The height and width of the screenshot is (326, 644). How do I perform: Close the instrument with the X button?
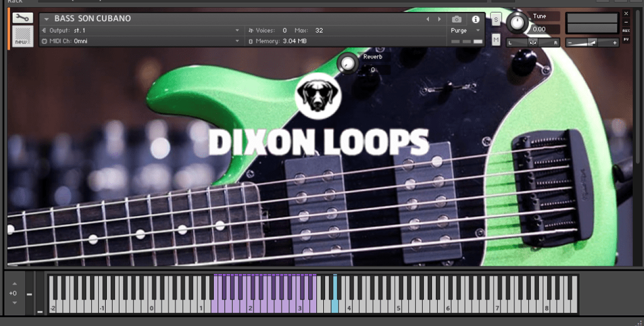[626, 13]
